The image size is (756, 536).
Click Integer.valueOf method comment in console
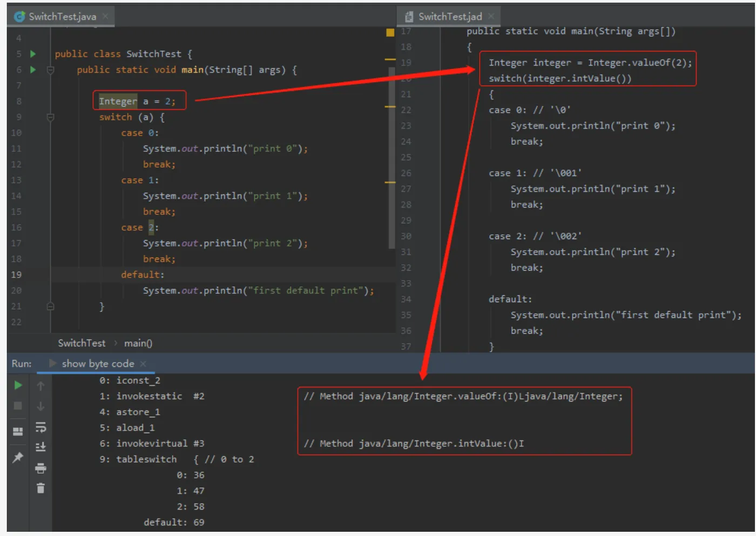[463, 396]
